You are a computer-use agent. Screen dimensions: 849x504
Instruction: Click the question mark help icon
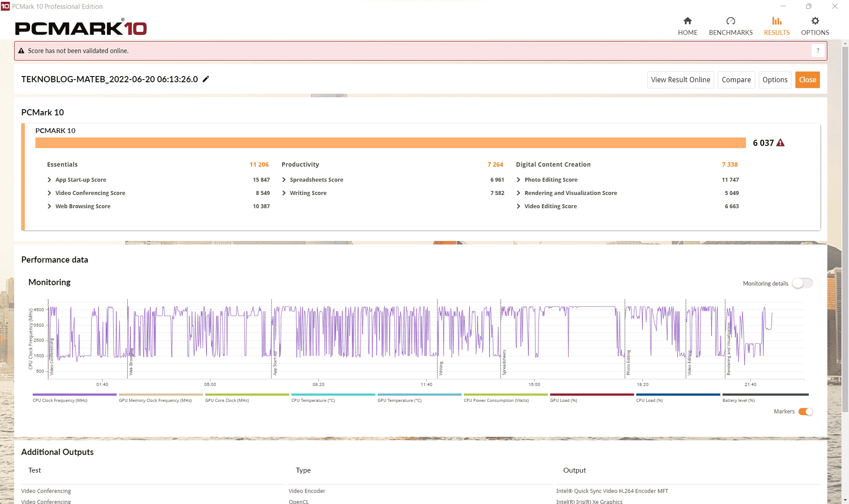(x=818, y=51)
